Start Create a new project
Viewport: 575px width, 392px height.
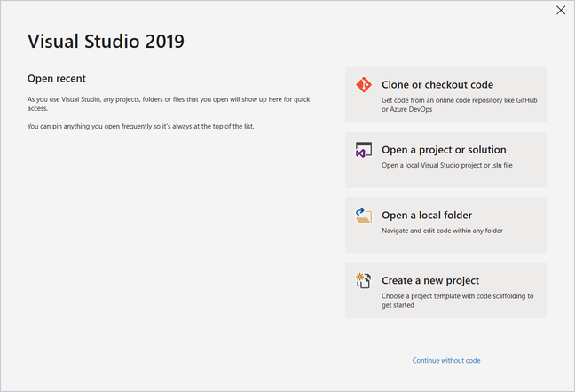pyautogui.click(x=446, y=290)
